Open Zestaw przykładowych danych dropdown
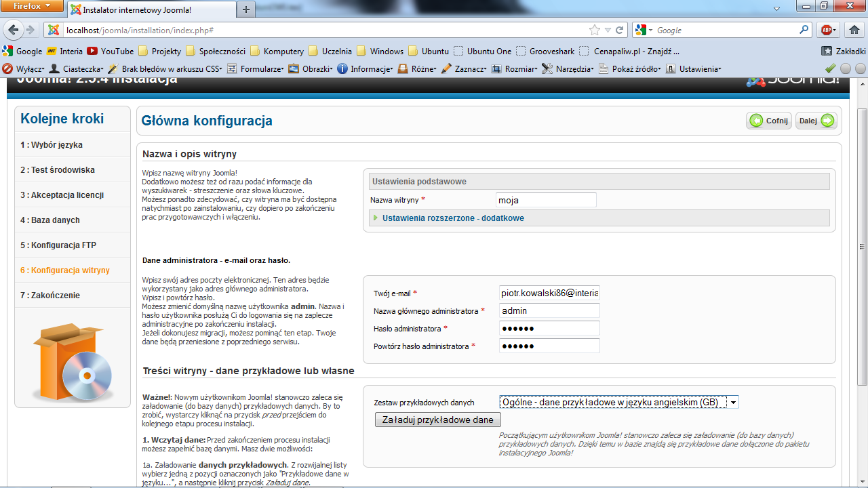This screenshot has width=868, height=488. (618, 402)
